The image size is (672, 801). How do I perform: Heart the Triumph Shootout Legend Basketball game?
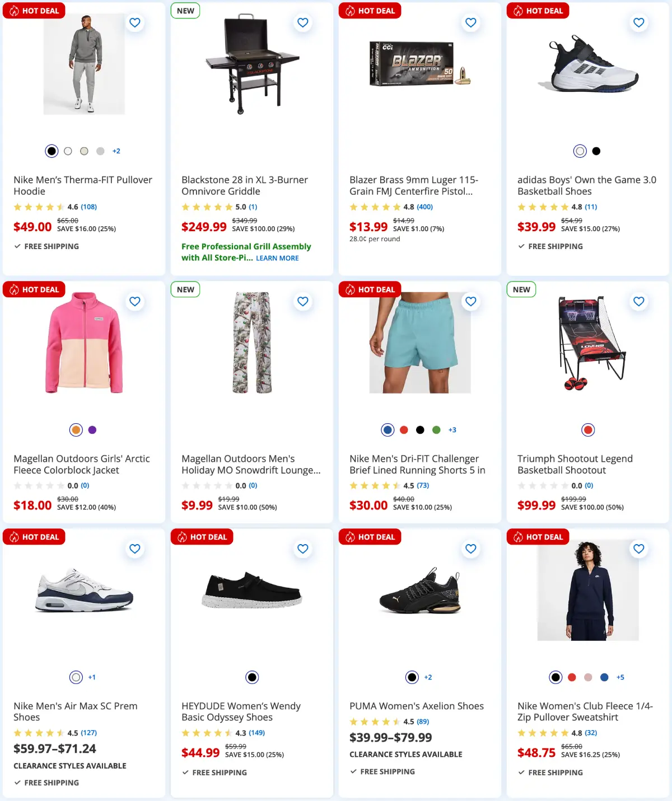639,302
